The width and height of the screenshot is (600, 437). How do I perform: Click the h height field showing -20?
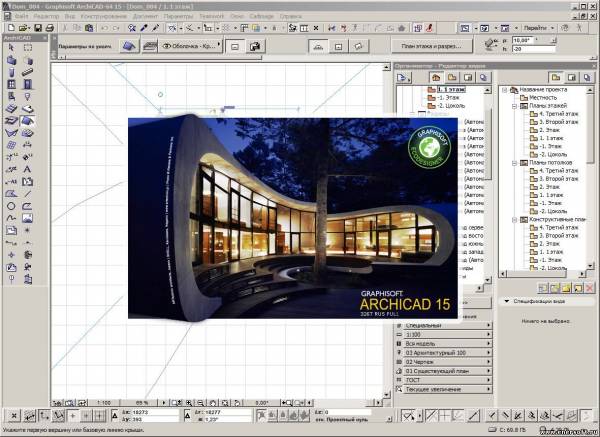click(534, 49)
